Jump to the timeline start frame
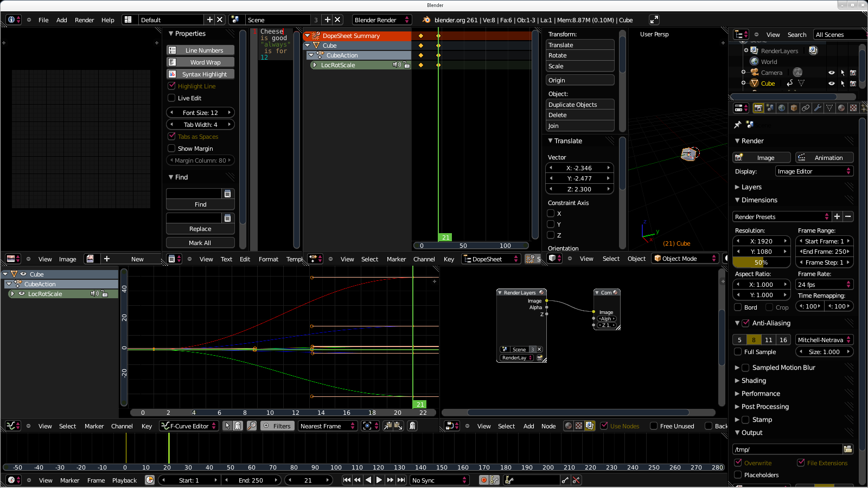The width and height of the screenshot is (868, 488). (347, 480)
